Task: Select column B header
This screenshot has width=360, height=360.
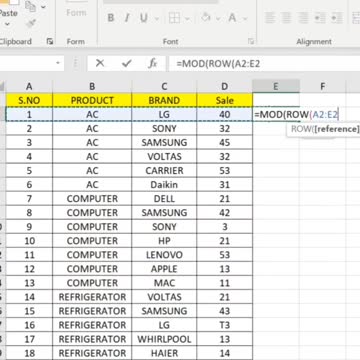Action: [x=92, y=86]
